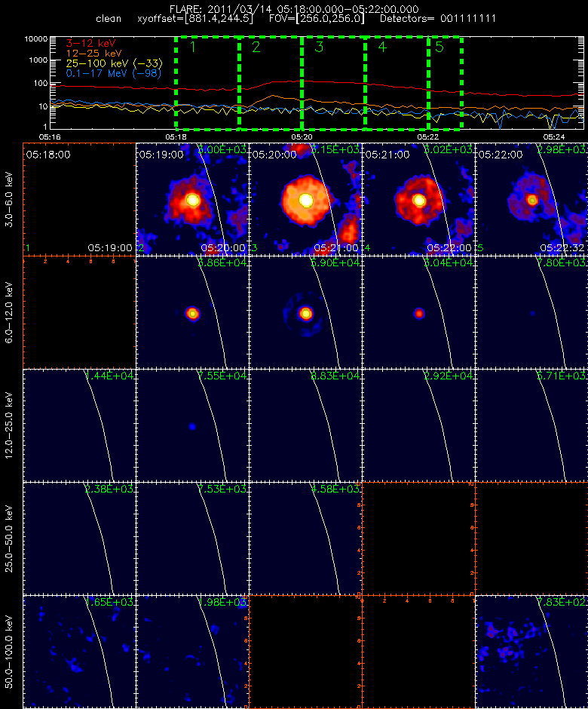Click the 1.44E+04 peak value

click(x=110, y=376)
